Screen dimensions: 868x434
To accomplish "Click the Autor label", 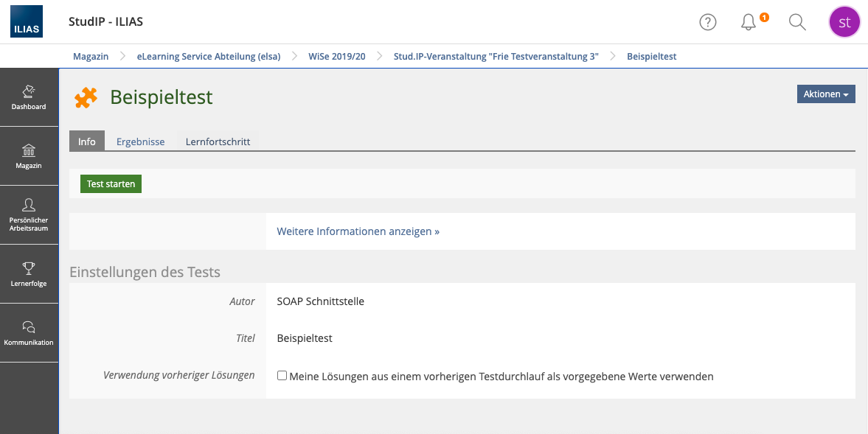I will pos(242,301).
